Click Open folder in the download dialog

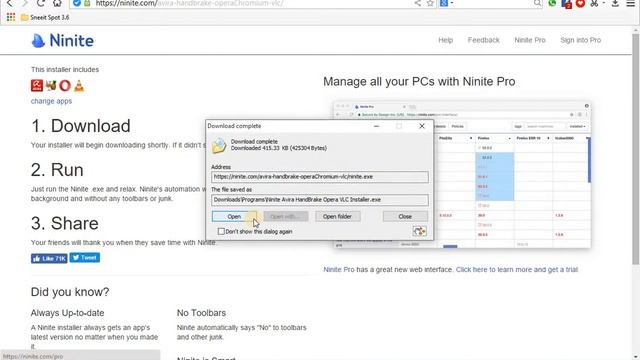click(x=337, y=216)
